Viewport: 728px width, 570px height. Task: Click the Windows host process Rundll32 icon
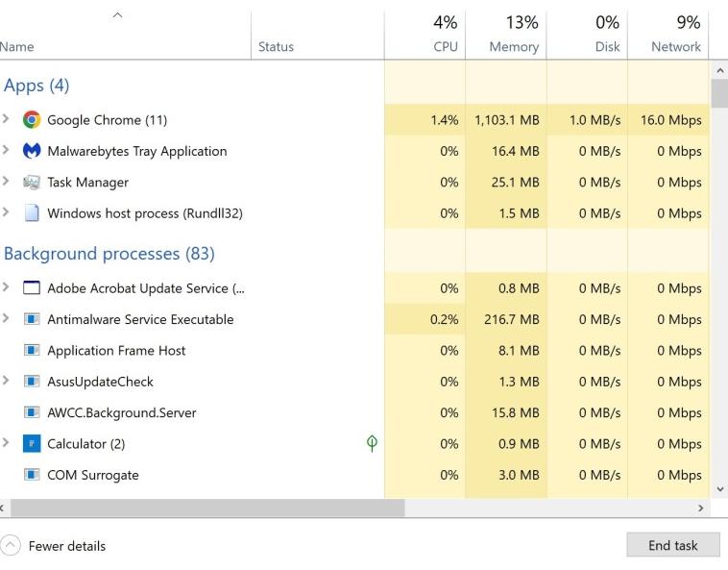click(x=32, y=213)
